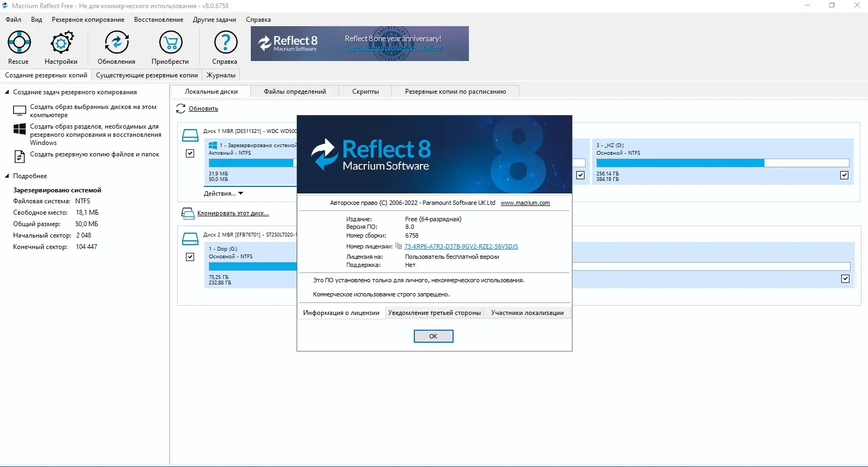Screen dimensions: 868x467
Task: Select the Файлы определений tab
Action: [x=295, y=92]
